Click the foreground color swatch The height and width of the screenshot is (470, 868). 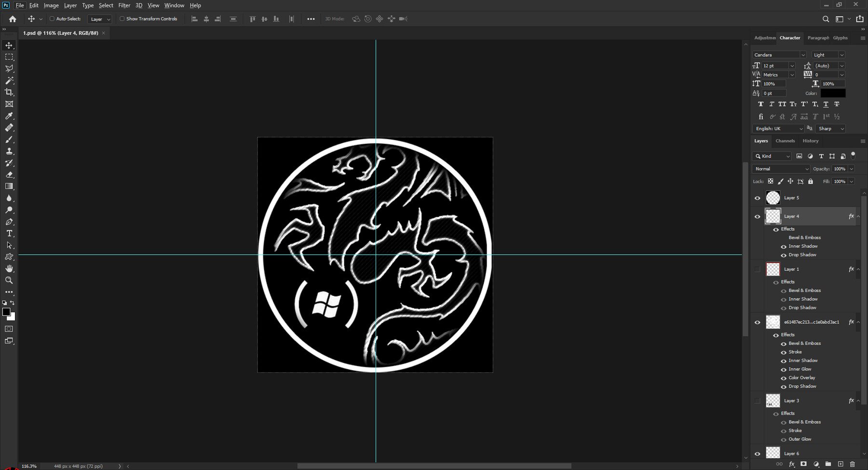click(x=6, y=312)
